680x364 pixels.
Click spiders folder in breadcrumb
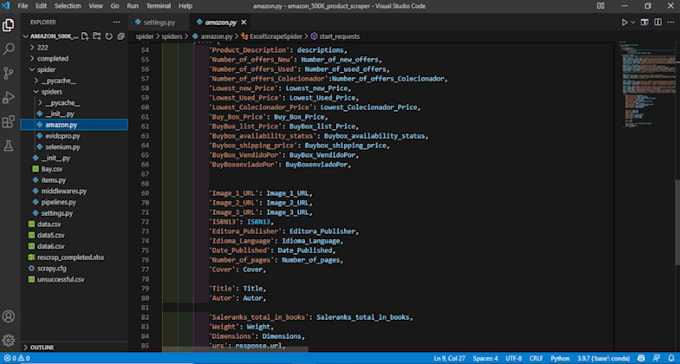click(x=172, y=36)
